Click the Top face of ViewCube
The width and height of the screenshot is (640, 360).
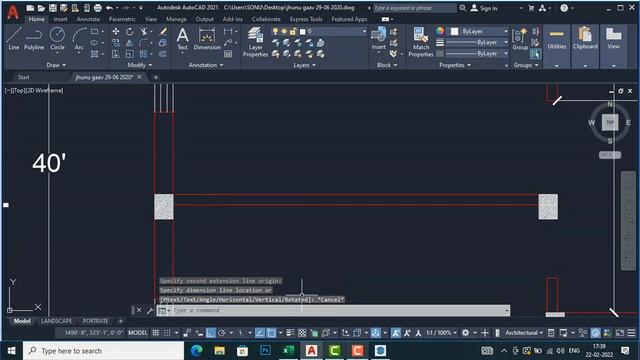click(x=610, y=122)
